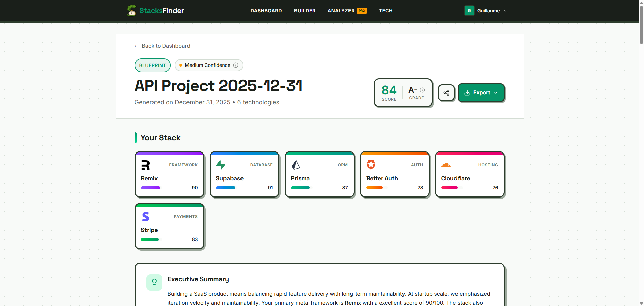Click the Better Auth orange score bar
Screen dimensions: 644x306
pyautogui.click(x=374, y=188)
